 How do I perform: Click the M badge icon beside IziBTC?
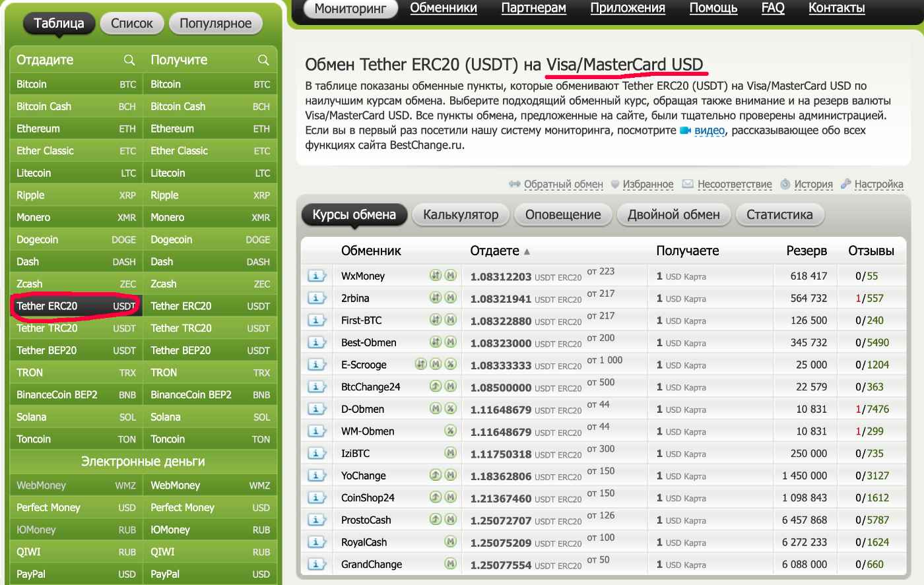451,453
